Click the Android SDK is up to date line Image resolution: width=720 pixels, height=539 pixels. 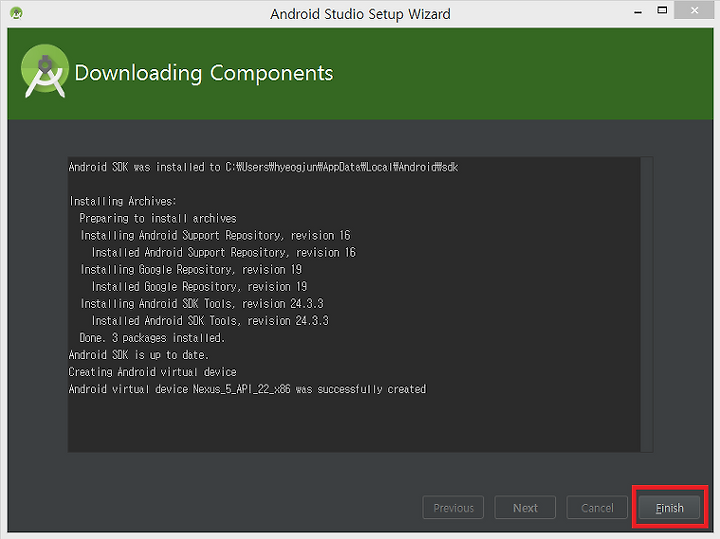pos(138,355)
